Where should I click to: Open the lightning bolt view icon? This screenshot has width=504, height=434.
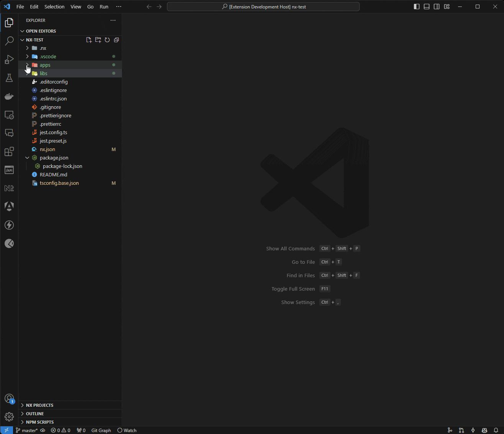point(9,225)
